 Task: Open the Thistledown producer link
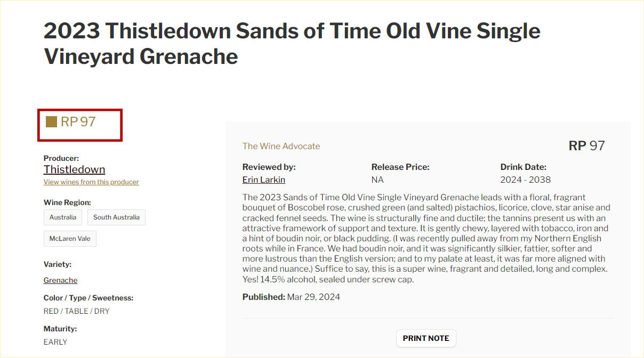pos(74,169)
